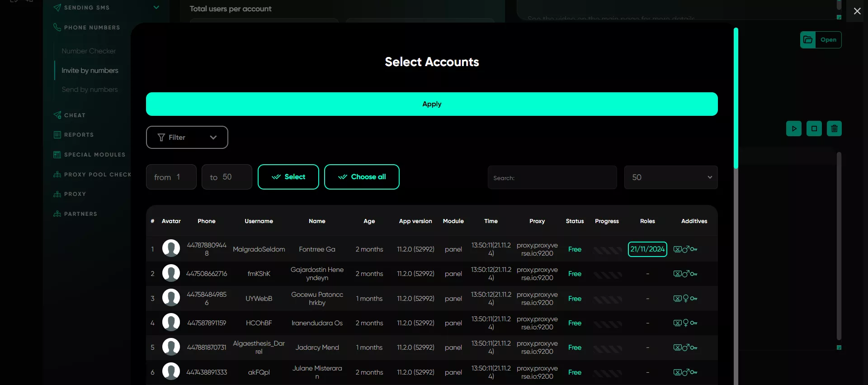
Task: Click the play/start icon button
Action: tap(794, 128)
